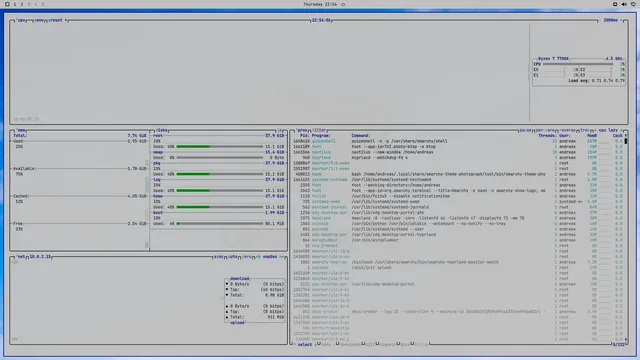Click the boot disk usage bar
Screen dimensions: 640x360
(220, 224)
